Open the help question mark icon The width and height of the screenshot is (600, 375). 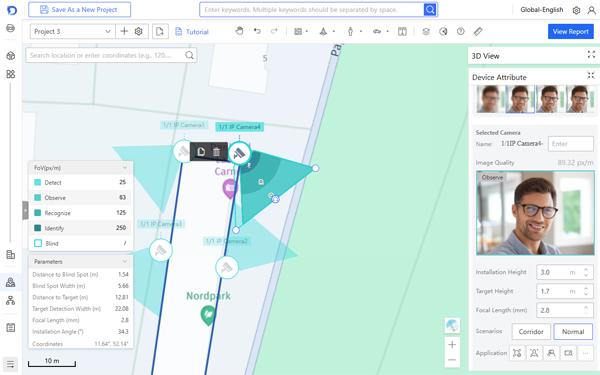tap(461, 31)
